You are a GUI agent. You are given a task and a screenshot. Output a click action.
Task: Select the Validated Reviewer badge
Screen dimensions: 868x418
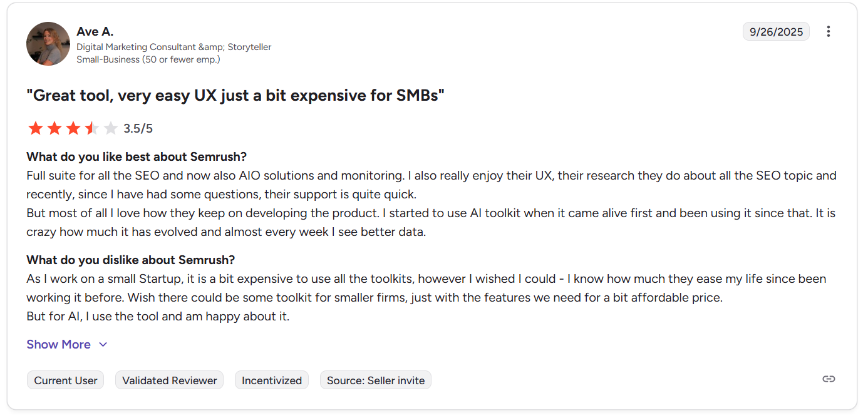[169, 380]
